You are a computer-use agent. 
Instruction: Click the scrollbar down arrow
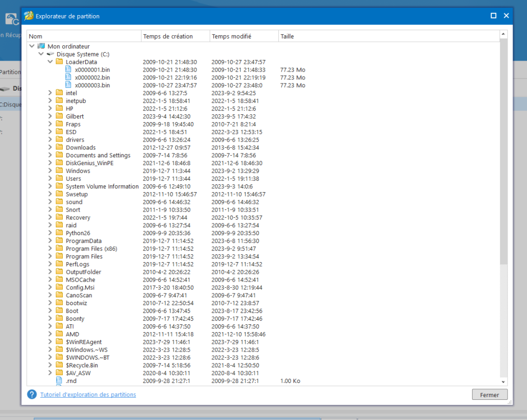502,381
